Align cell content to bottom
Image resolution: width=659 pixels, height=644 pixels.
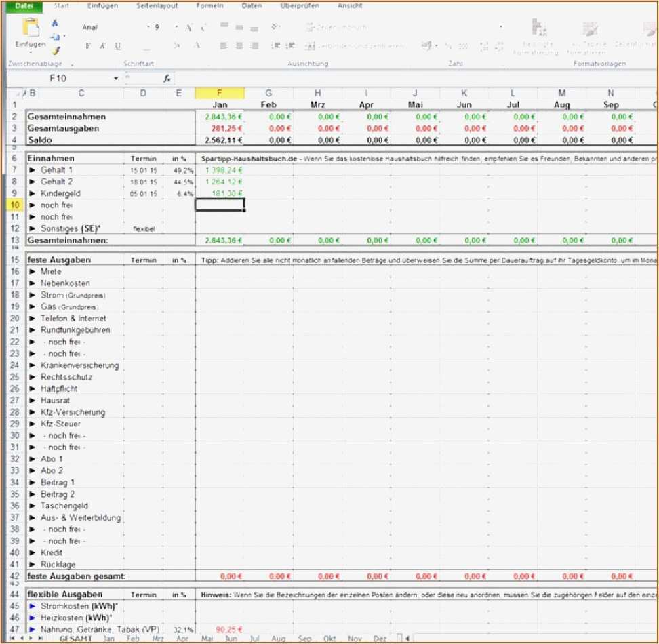click(254, 29)
